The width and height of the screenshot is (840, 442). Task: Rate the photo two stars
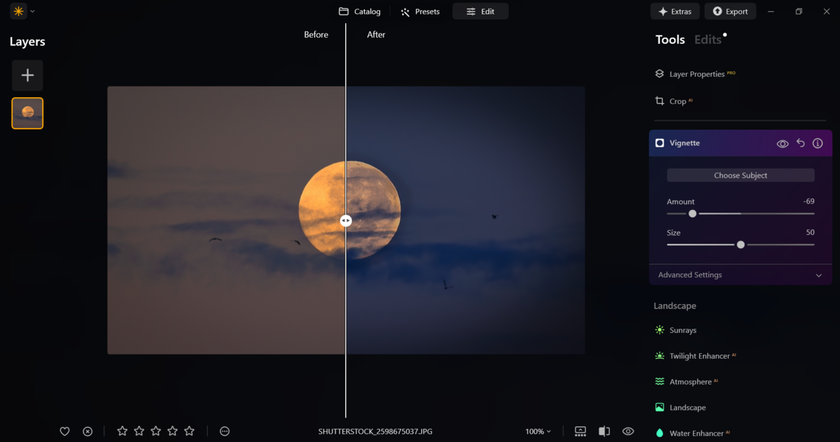point(139,431)
